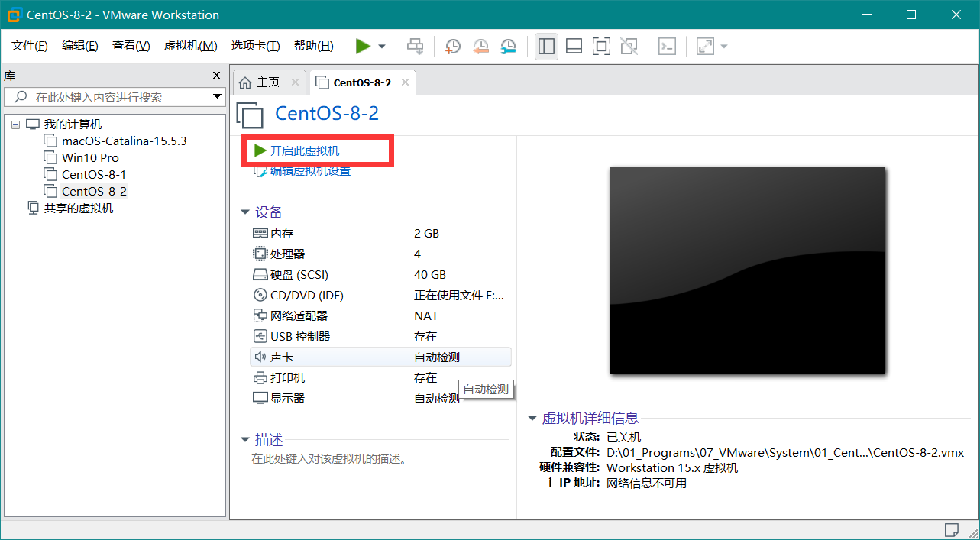Image resolution: width=980 pixels, height=540 pixels.
Task: Enter full screen mode via toolbar
Action: [x=601, y=47]
